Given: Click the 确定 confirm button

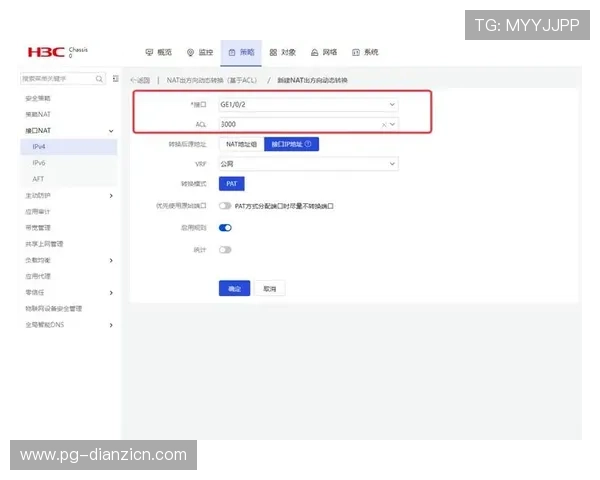Looking at the screenshot, I should tap(234, 289).
